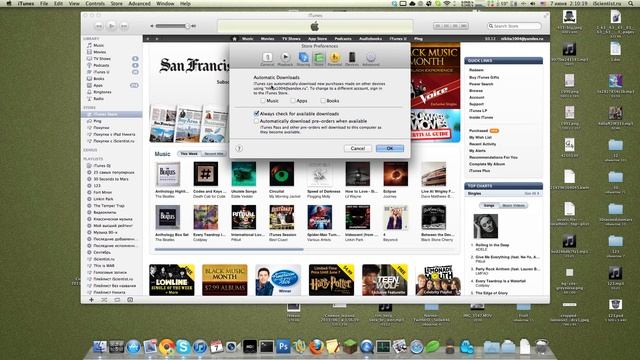Open the Death Cab for Cutie Codes and Keys album

point(206,174)
